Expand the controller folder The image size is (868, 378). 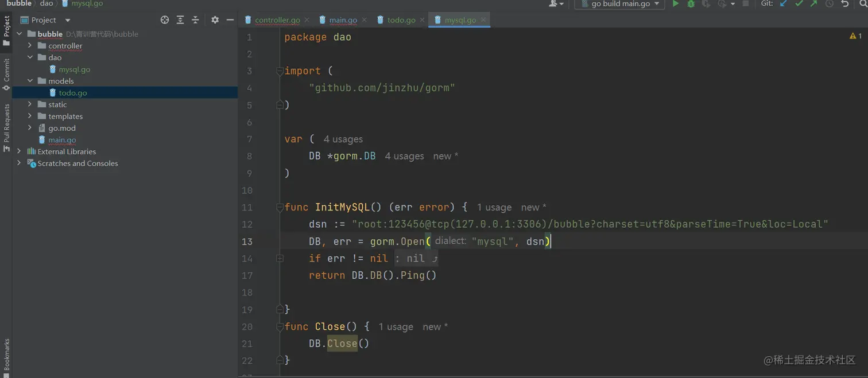point(30,45)
